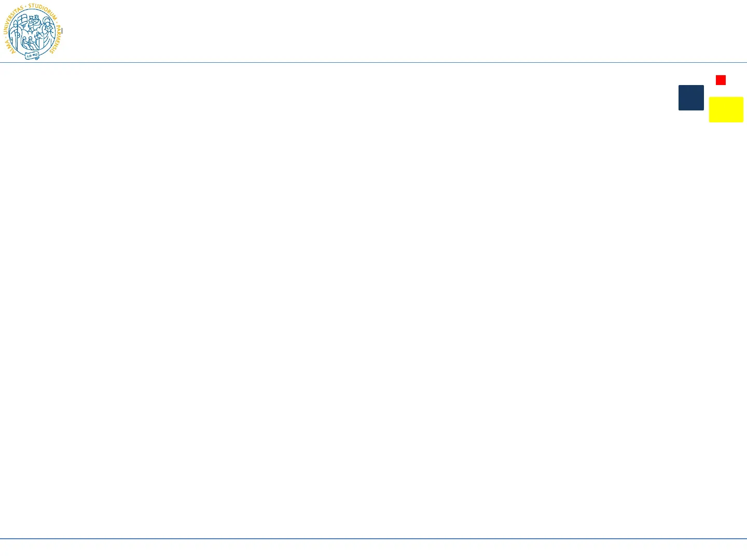Click the blue footer line at the bottom
Viewport: 747px width, 560px height.
(x=374, y=539)
